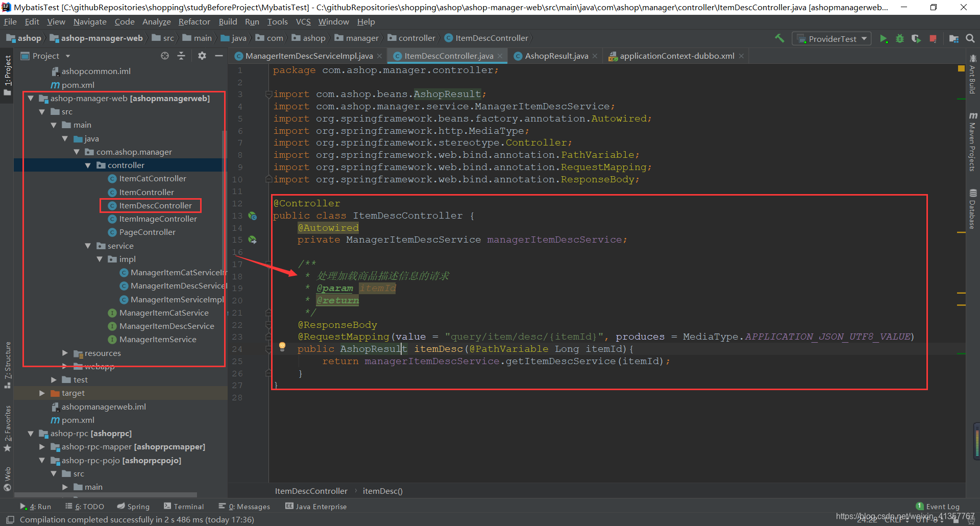The height and width of the screenshot is (526, 980).
Task: Open the 4: Run tool window
Action: (x=35, y=507)
